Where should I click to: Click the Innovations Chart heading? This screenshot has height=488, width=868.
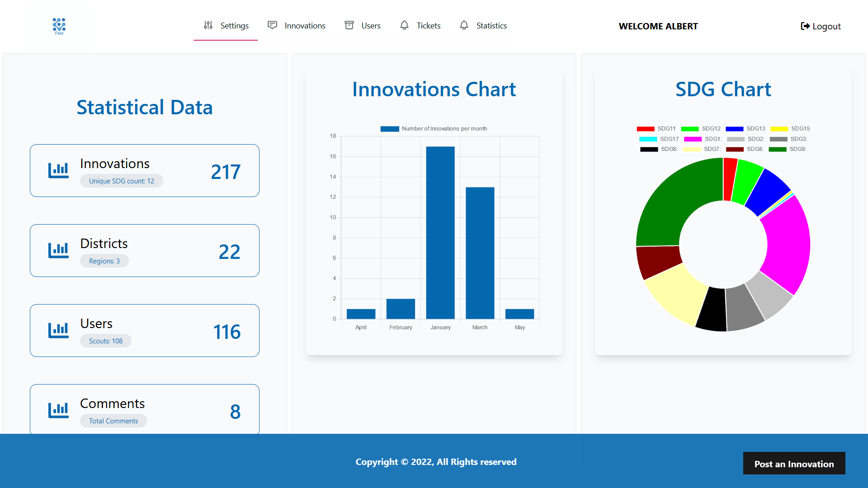434,89
